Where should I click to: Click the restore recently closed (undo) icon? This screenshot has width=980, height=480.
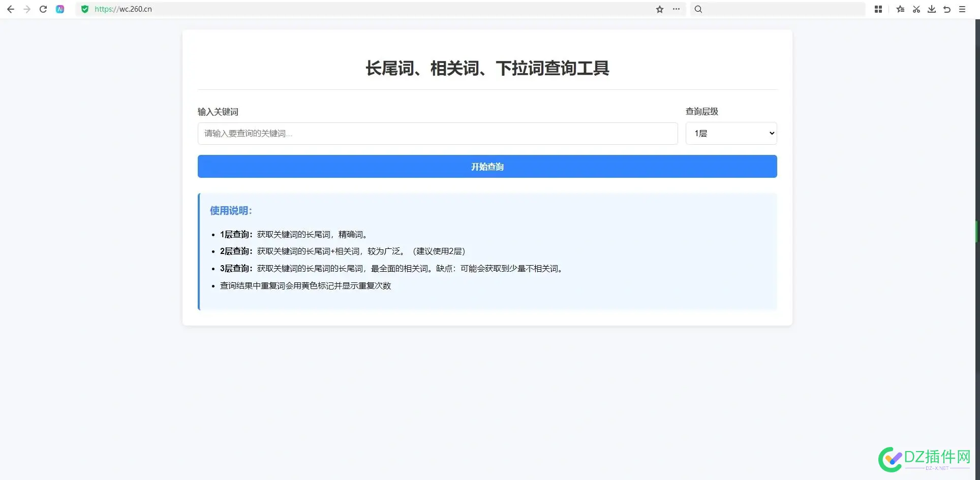pos(947,9)
